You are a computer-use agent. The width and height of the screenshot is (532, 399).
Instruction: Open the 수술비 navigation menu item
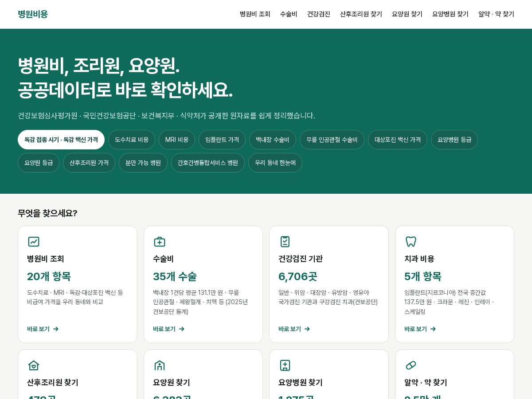[289, 14]
